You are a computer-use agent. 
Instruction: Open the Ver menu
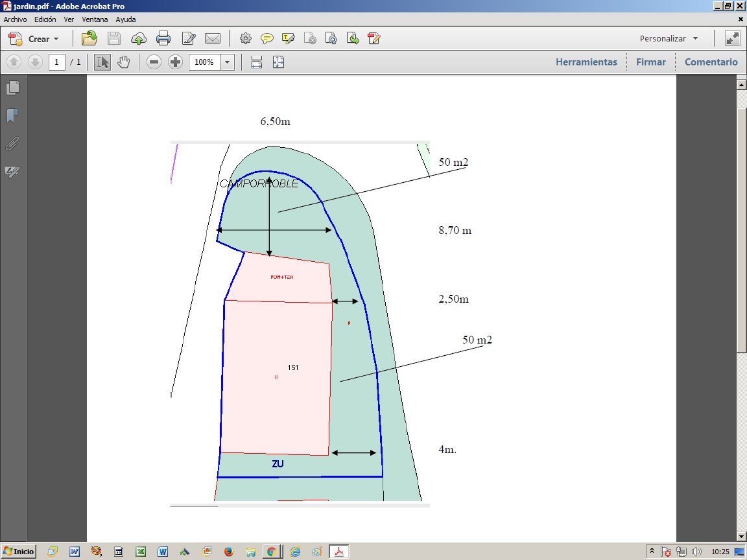click(x=69, y=19)
